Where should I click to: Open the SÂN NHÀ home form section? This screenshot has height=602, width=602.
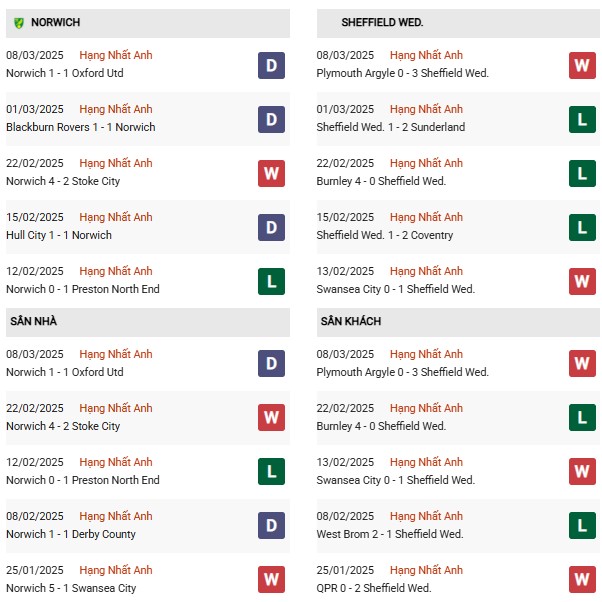tap(148, 322)
